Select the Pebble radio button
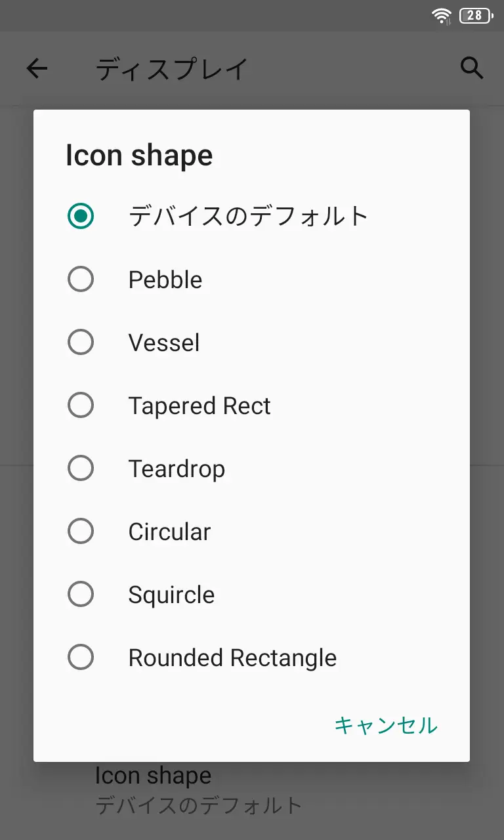The width and height of the screenshot is (504, 840). [81, 280]
